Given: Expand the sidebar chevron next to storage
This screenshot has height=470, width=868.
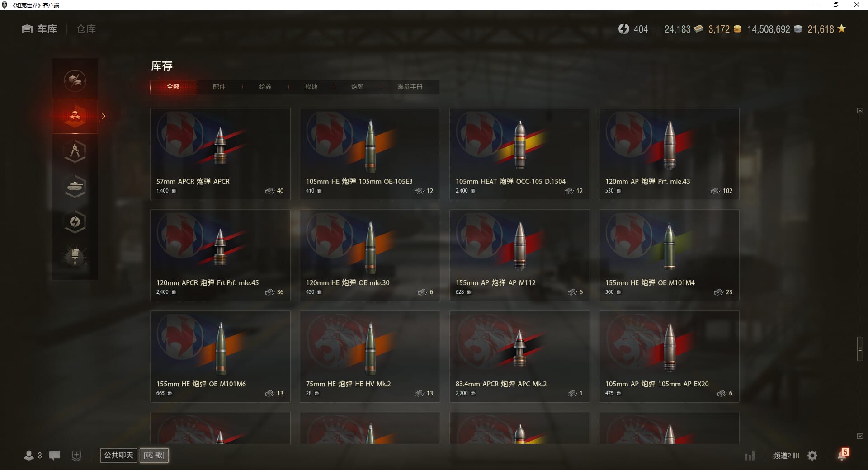Looking at the screenshot, I should [x=104, y=116].
